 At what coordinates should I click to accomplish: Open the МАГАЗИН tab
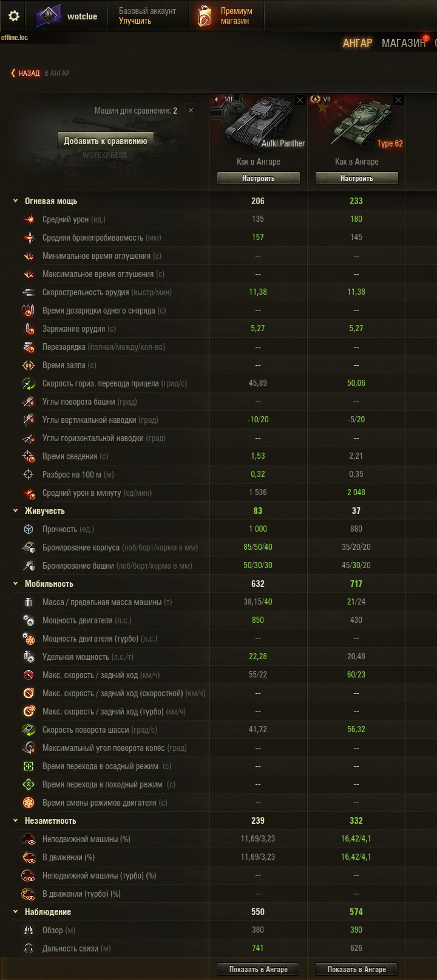[x=404, y=43]
